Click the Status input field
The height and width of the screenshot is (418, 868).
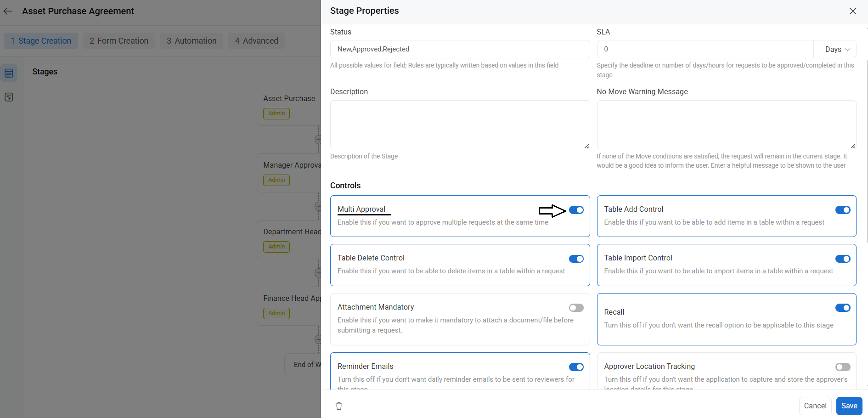(x=459, y=49)
